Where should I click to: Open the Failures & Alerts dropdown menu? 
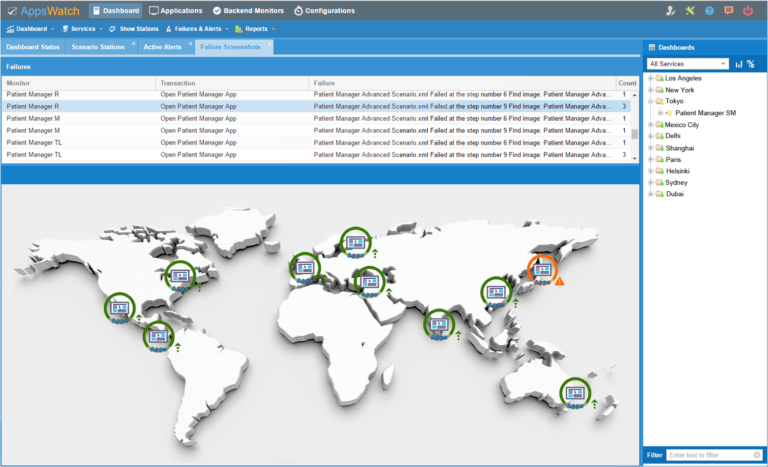tap(197, 29)
